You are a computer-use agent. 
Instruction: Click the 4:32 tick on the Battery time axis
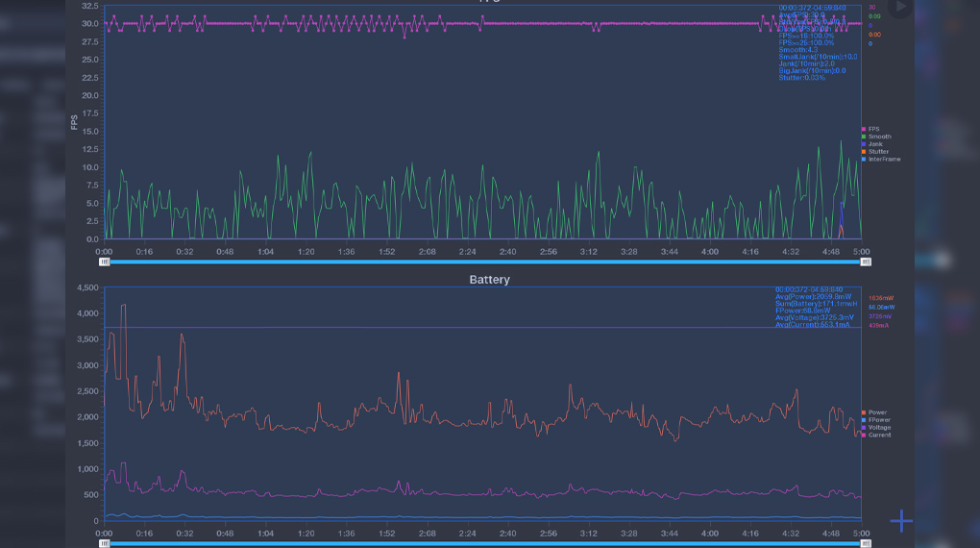tap(791, 534)
